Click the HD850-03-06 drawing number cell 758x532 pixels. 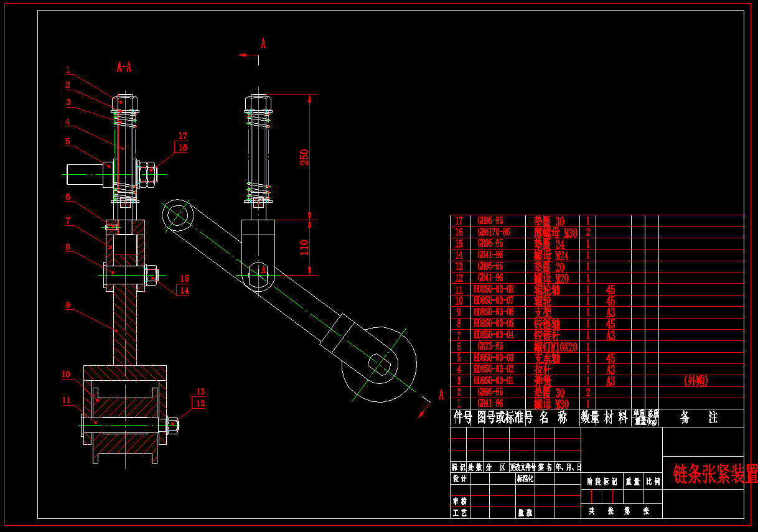(494, 312)
